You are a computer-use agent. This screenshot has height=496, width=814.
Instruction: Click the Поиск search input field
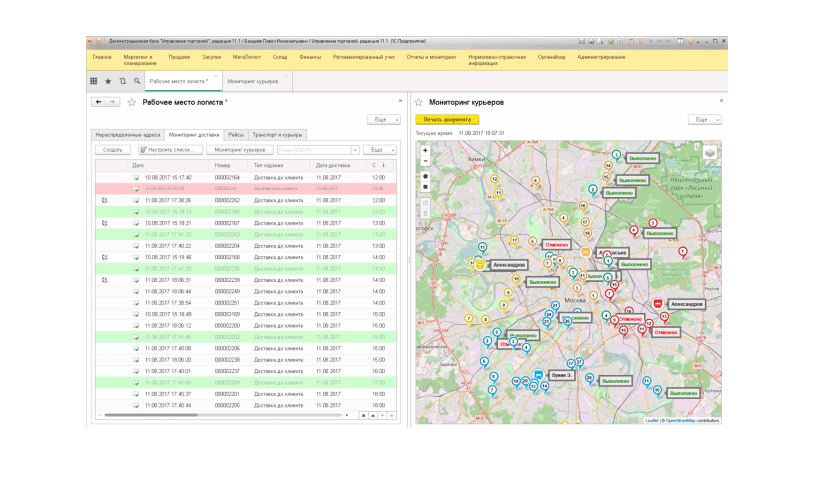(x=314, y=150)
